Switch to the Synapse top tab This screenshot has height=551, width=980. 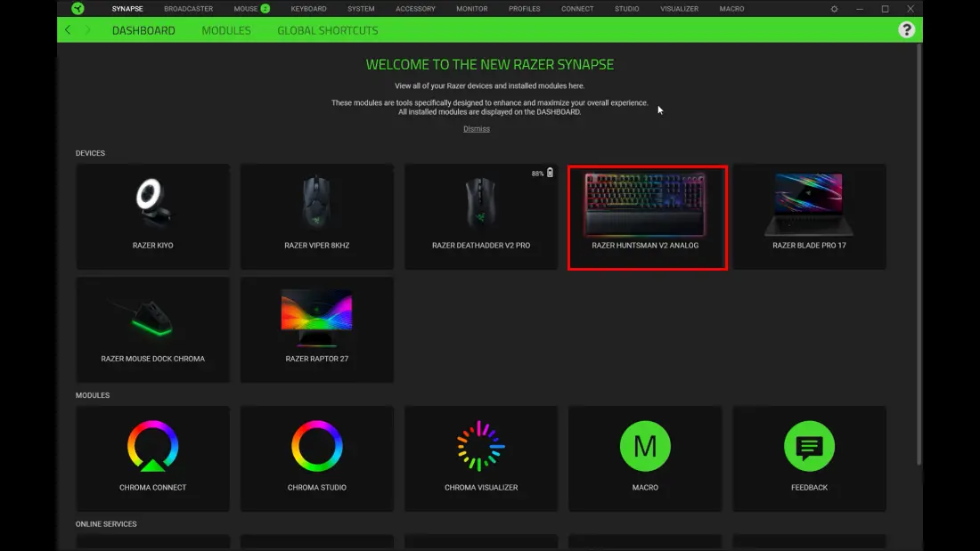pyautogui.click(x=127, y=9)
